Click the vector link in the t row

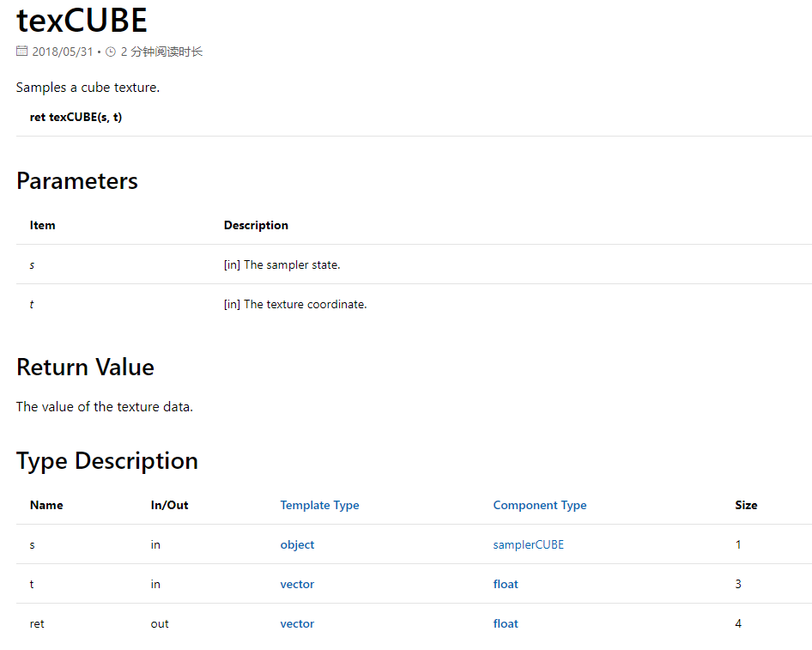point(297,584)
